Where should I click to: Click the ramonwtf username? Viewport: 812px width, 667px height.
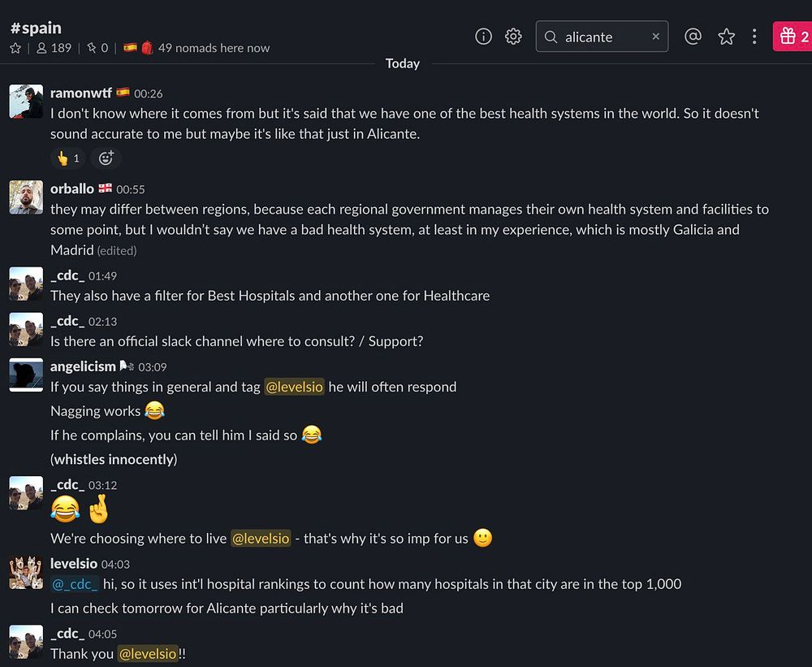[x=80, y=93]
